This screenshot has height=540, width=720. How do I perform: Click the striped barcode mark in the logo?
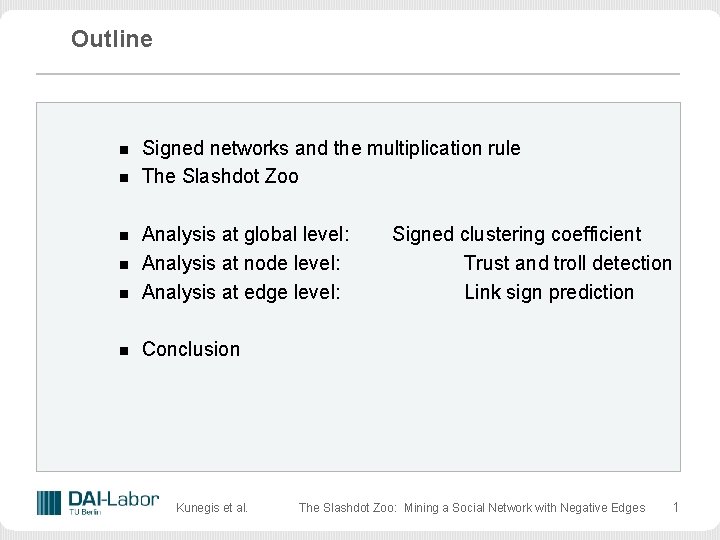coord(49,502)
